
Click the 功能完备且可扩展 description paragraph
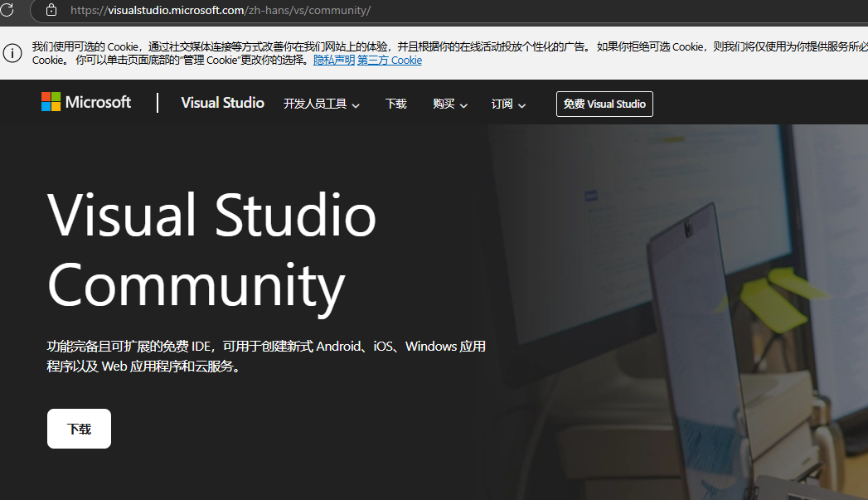tap(265, 356)
